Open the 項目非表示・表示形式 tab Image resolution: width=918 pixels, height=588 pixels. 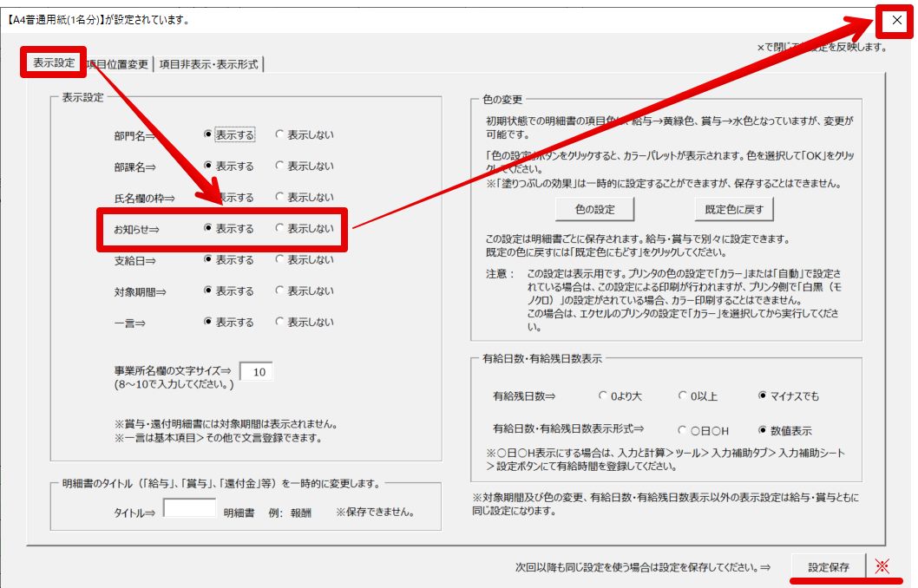[208, 64]
